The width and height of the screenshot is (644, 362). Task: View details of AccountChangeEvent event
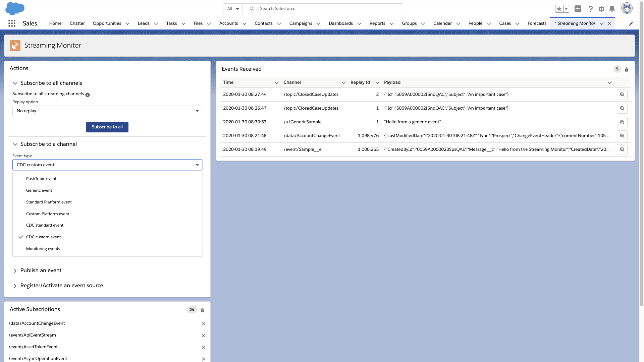click(x=622, y=136)
